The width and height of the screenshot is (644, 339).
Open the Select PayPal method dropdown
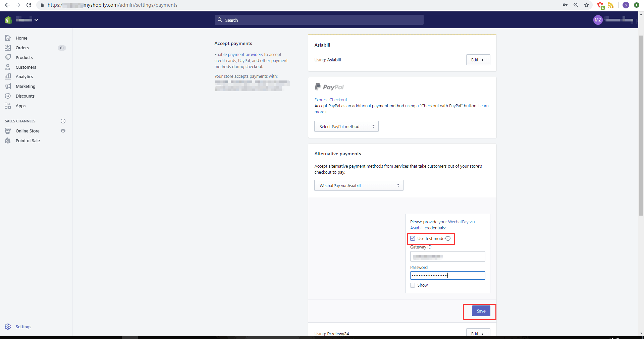346,126
